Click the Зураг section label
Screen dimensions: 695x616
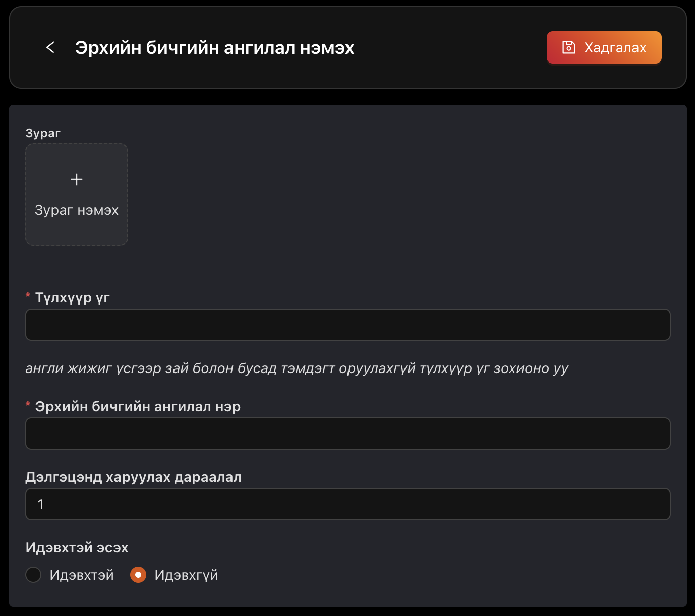43,133
